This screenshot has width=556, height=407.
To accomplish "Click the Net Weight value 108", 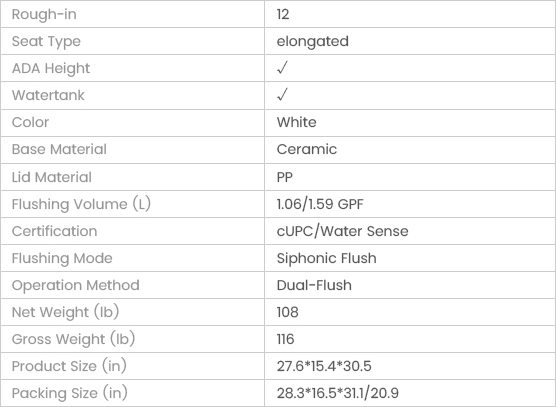I will click(x=288, y=312).
